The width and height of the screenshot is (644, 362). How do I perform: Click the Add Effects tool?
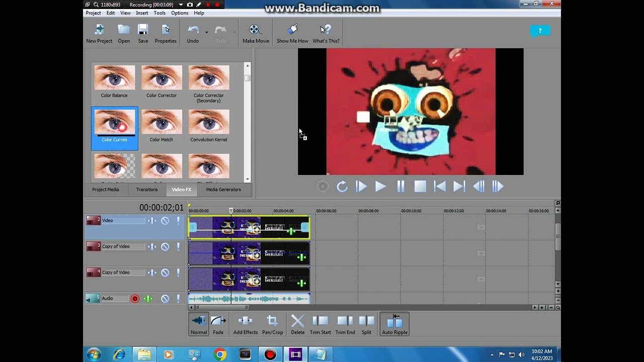point(246,324)
